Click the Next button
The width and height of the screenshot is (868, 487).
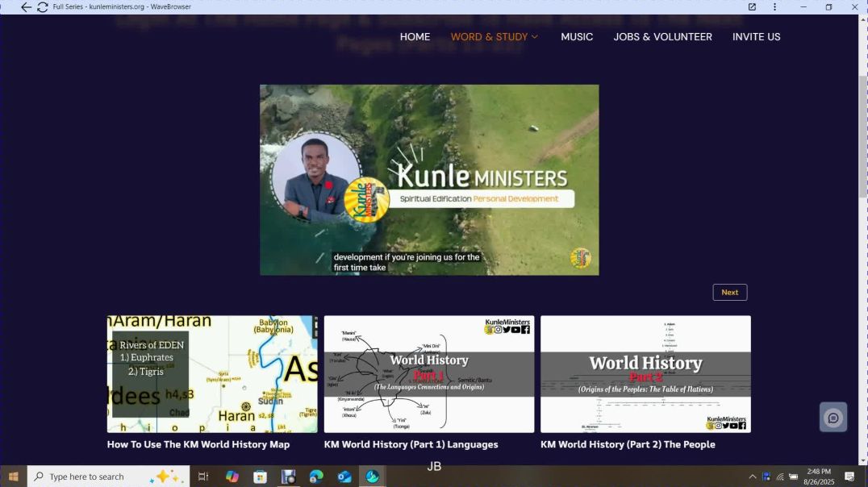(x=729, y=292)
